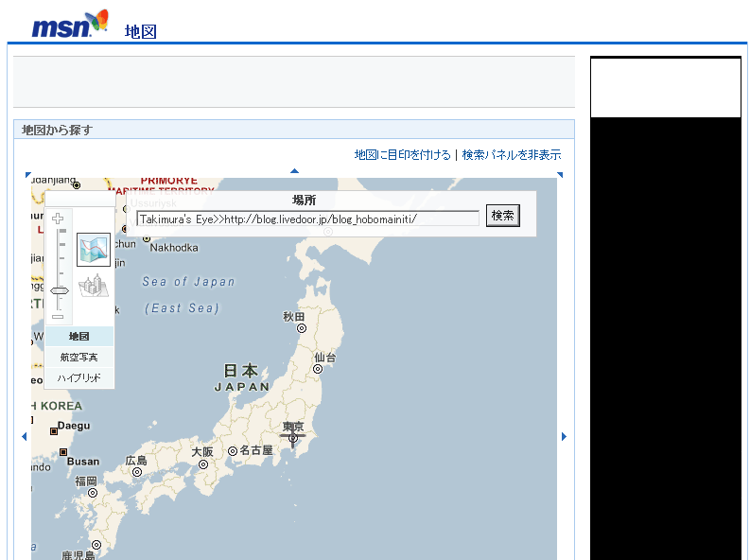Click the 広島 city marker
This screenshot has height=560, width=750.
[137, 472]
